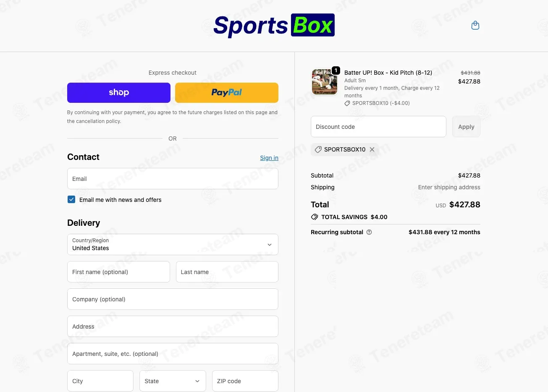
Task: Remove the SPORTSBOX10 discount code
Action: pyautogui.click(x=372, y=149)
